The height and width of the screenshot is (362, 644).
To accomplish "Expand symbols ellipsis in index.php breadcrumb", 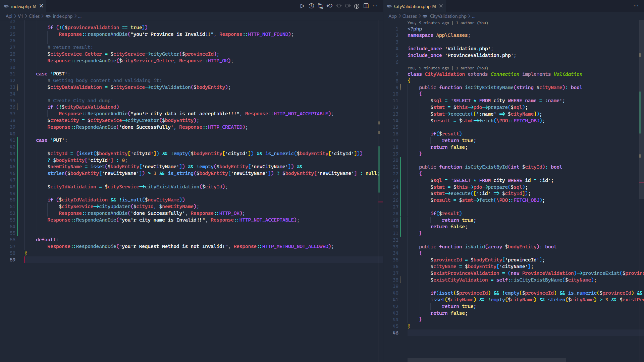I will [80, 16].
